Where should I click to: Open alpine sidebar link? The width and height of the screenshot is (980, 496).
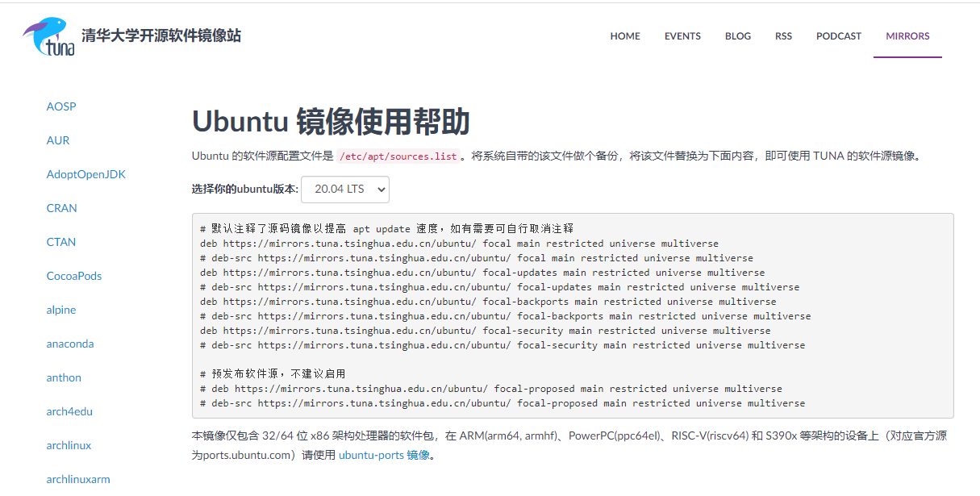[x=61, y=310]
